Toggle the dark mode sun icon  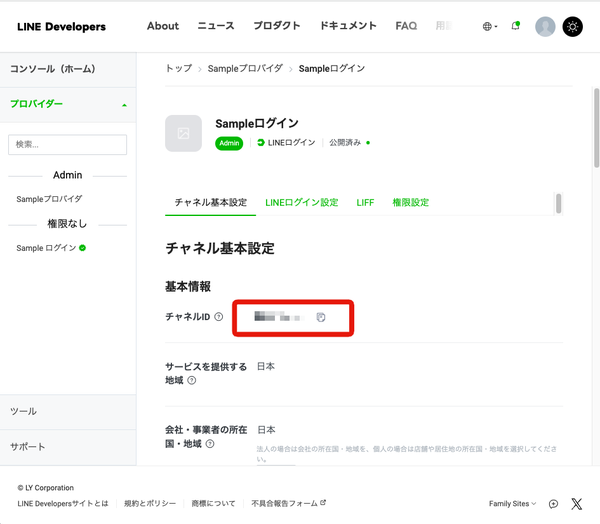pyautogui.click(x=572, y=26)
